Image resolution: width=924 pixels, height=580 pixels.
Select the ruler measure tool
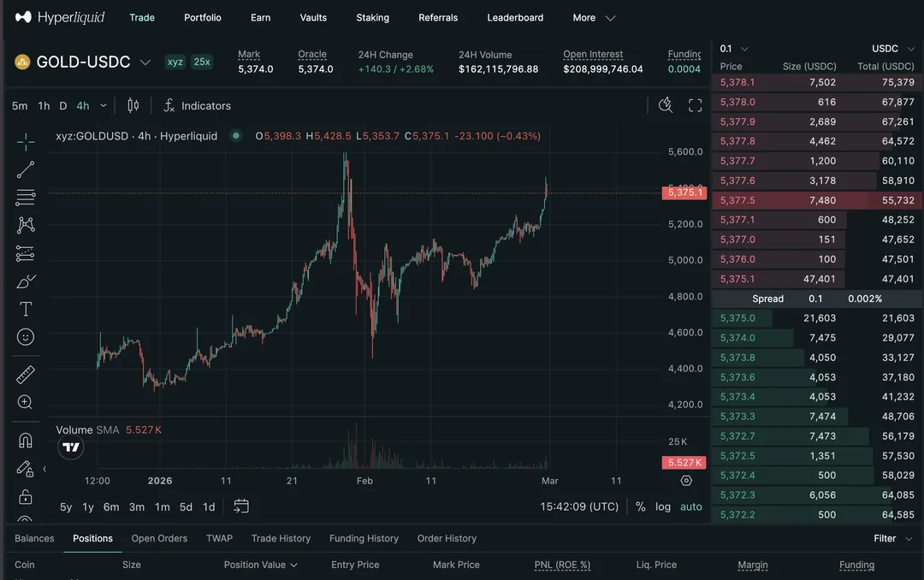(x=26, y=375)
